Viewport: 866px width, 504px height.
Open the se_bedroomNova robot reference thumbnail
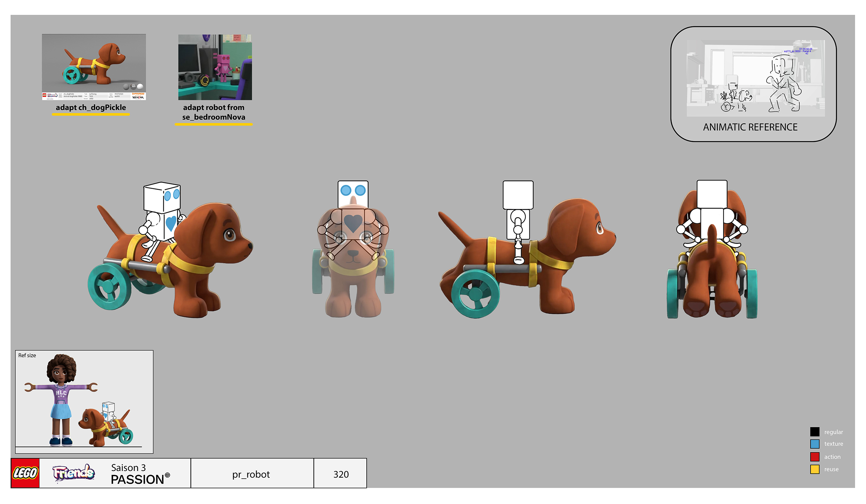point(215,67)
